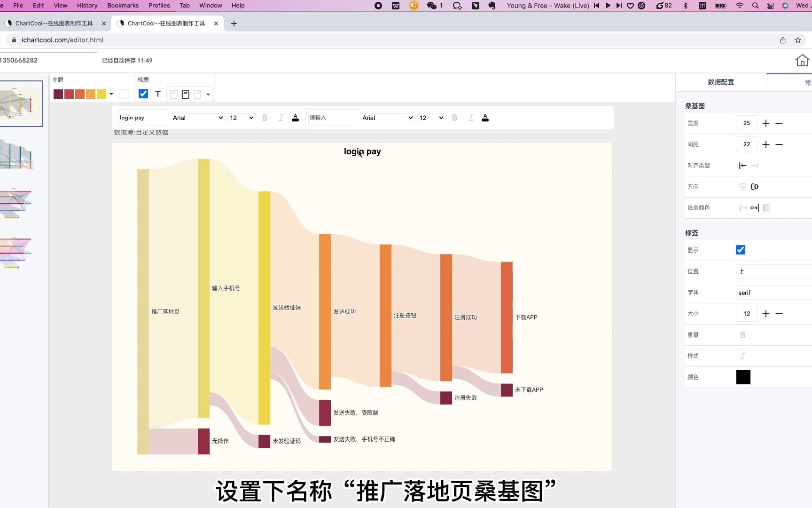Select the second Sankey template thumbnail
812x508 pixels.
click(x=17, y=154)
